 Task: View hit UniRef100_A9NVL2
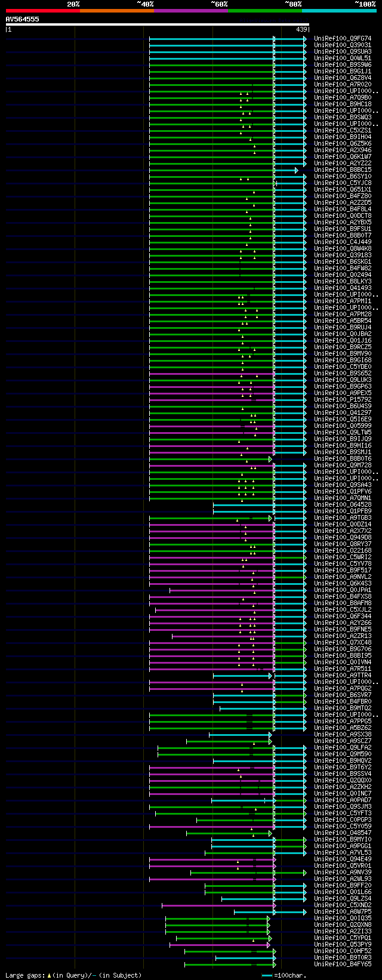point(343,577)
